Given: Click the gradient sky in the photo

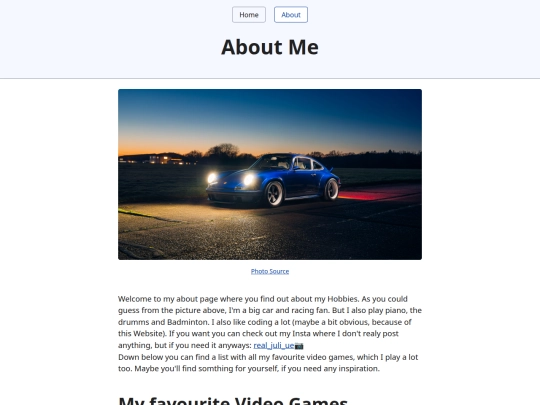Looking at the screenshot, I should click(x=270, y=117).
